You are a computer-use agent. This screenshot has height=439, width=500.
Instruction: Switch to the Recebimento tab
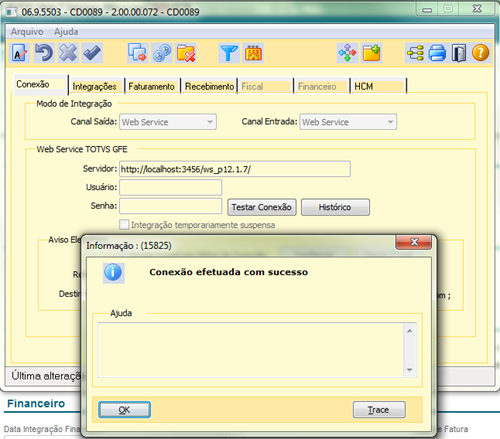pos(209,86)
